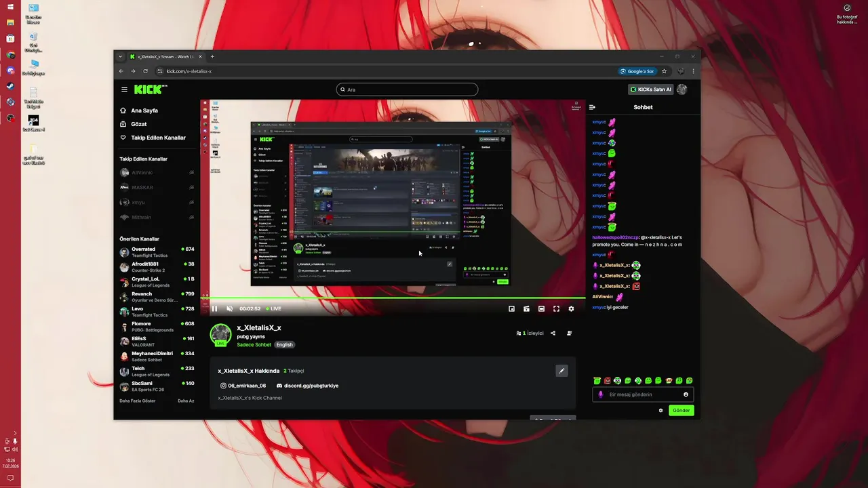Open Windows Start menu

point(10,7)
